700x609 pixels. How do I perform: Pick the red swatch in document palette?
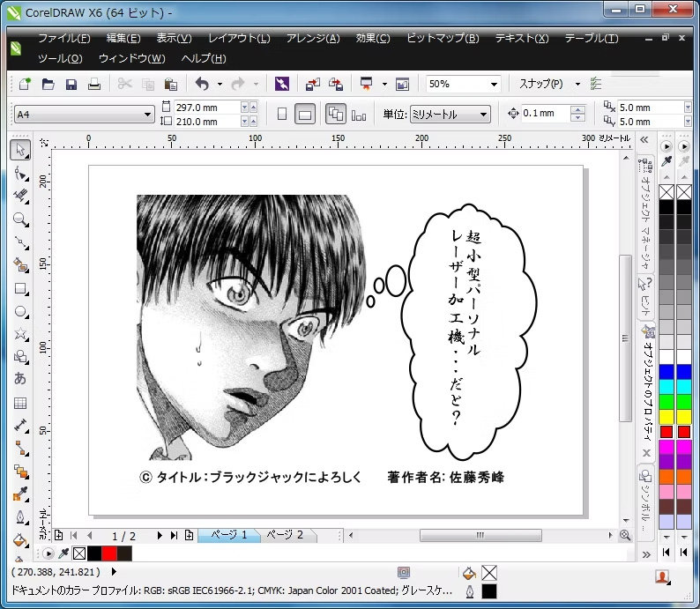pyautogui.click(x=109, y=553)
